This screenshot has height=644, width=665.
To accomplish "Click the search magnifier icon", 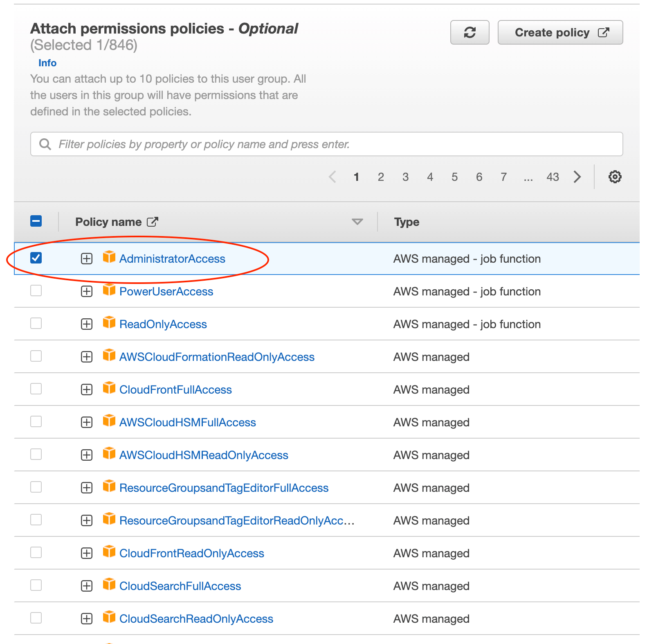I will 45,144.
